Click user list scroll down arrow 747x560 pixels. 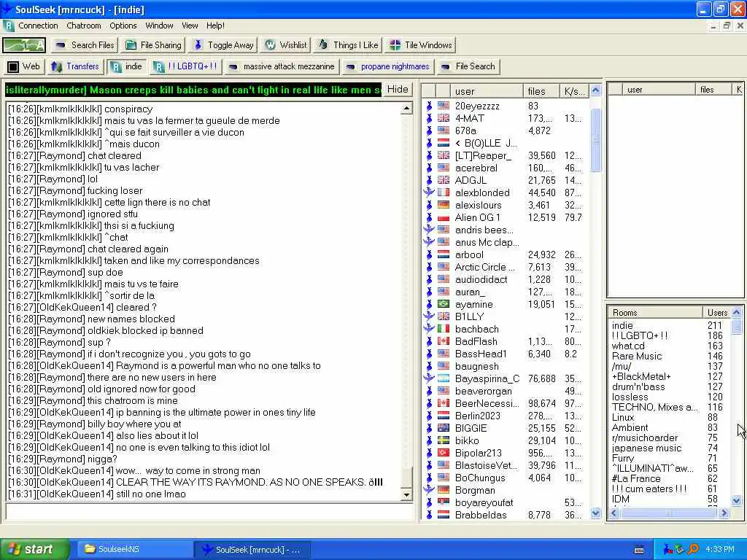(595, 513)
